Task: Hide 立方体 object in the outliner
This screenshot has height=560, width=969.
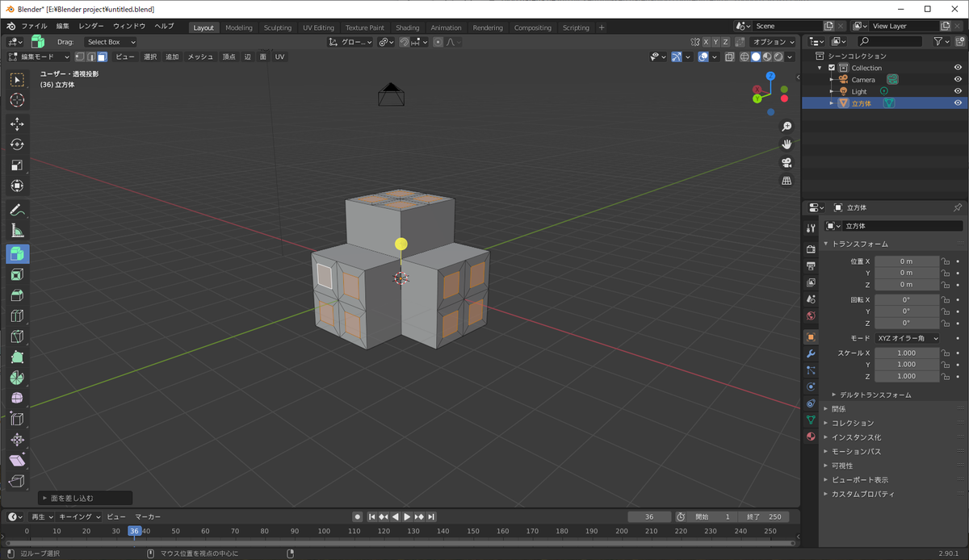Action: [x=958, y=103]
